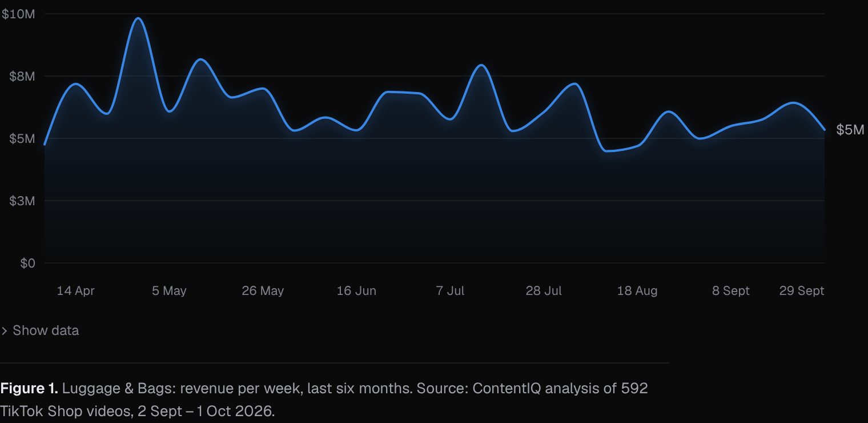The image size is (868, 423).
Task: Expand the Show data disclosure
Action: 40,330
